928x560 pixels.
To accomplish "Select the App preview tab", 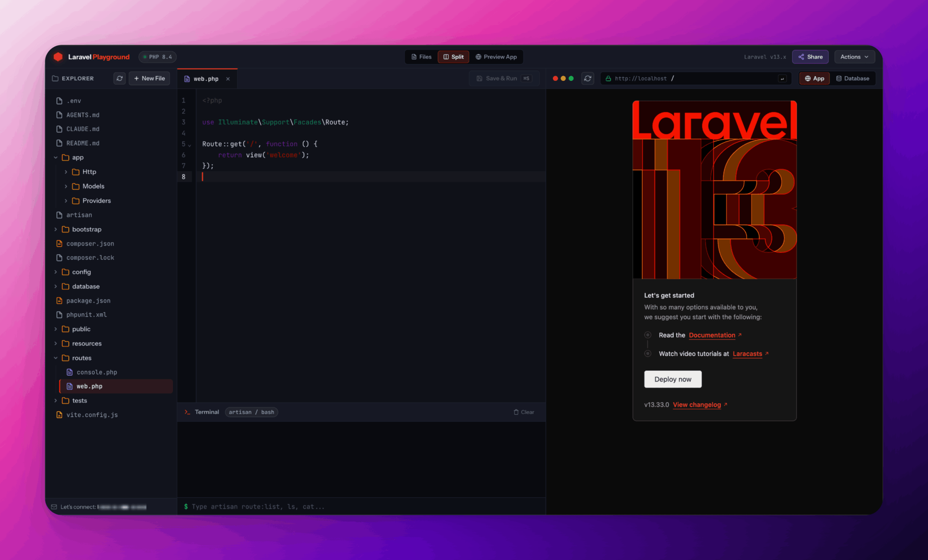I will pos(814,78).
